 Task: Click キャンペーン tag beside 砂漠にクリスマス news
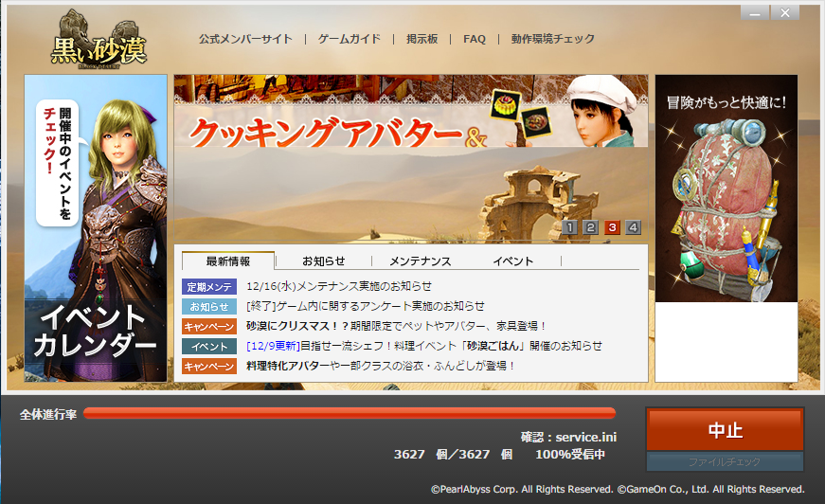[209, 327]
